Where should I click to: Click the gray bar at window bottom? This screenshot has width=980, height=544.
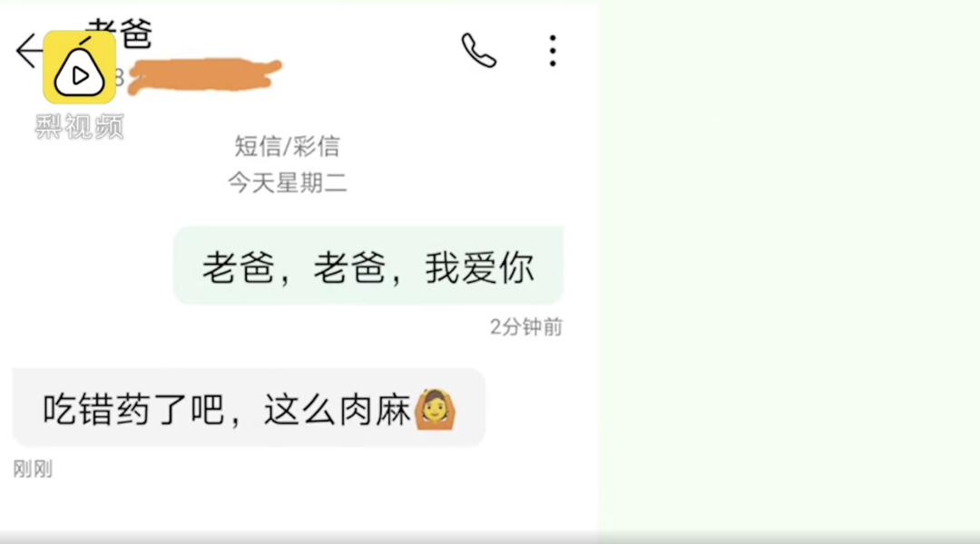[x=490, y=539]
